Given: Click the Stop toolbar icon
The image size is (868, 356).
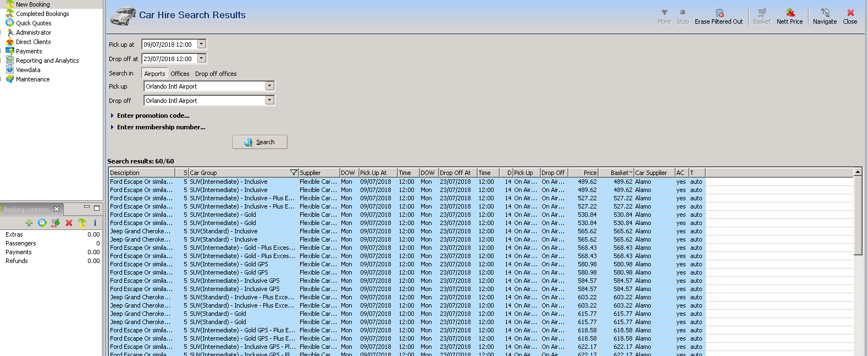Looking at the screenshot, I should pyautogui.click(x=683, y=13).
